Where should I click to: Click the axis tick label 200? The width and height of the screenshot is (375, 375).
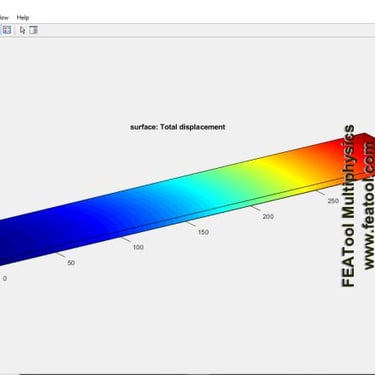click(x=268, y=216)
